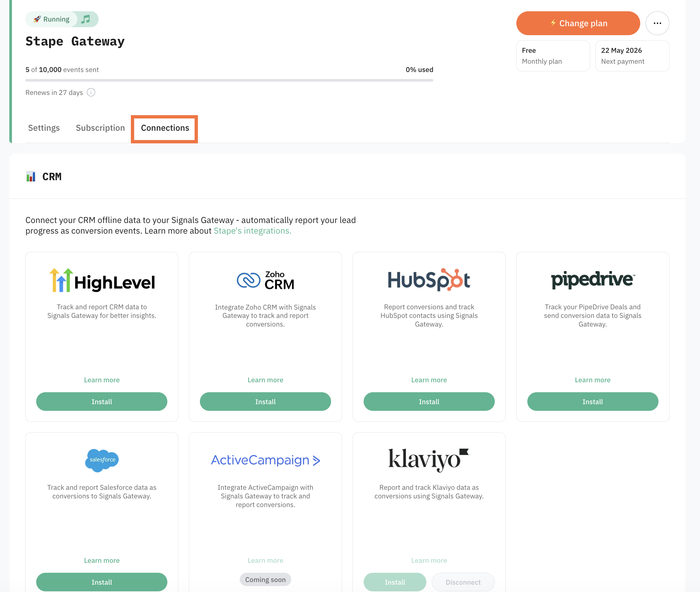Click the Pipedrive card description text
Viewport: 700px width, 592px height.
593,316
